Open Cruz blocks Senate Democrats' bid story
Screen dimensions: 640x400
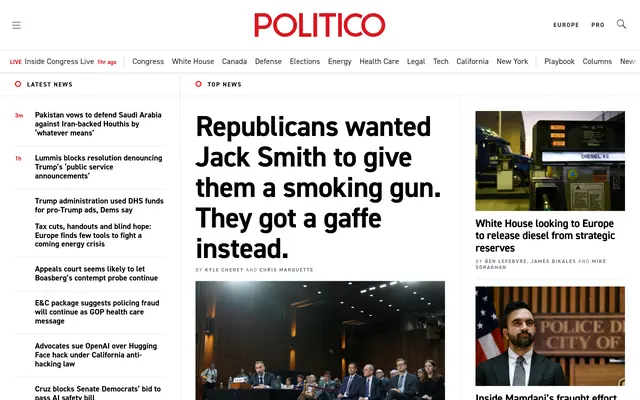coord(98,393)
